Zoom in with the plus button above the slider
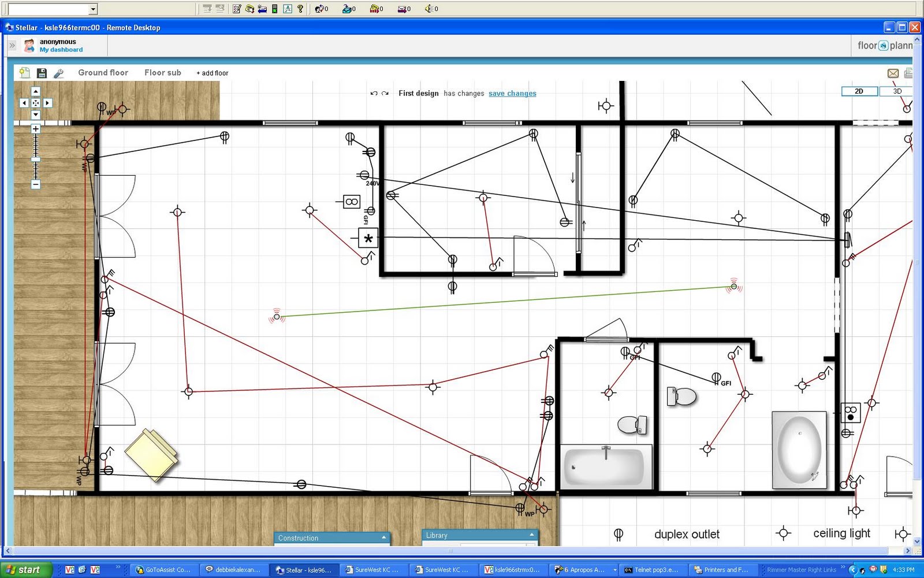Viewport: 924px width, 578px height. [x=35, y=128]
